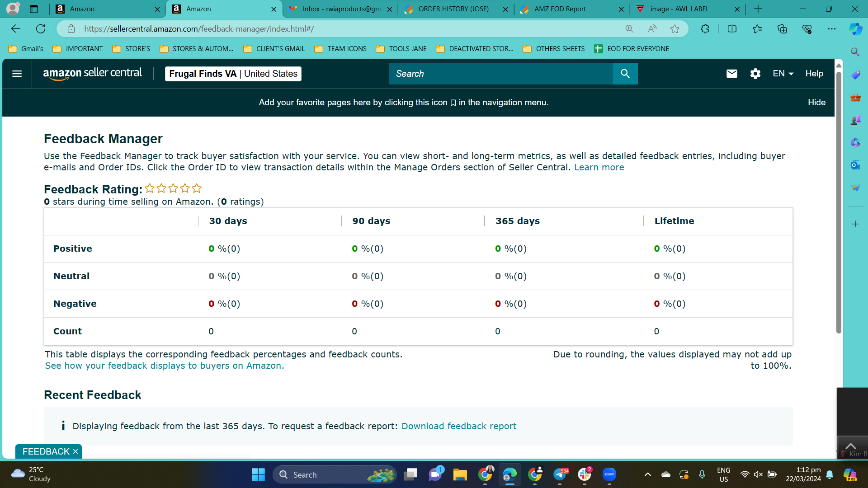
Task: Click the amazon seller central logo
Action: 92,74
